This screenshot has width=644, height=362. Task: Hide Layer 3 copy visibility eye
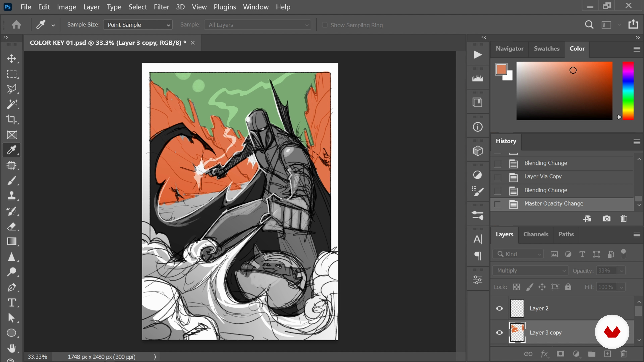[x=499, y=333]
